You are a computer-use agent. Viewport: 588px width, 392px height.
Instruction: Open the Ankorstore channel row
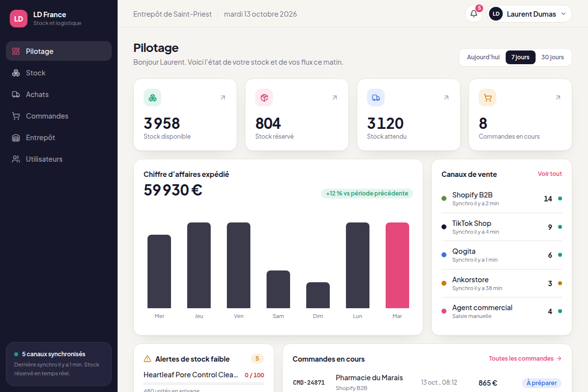(x=502, y=283)
